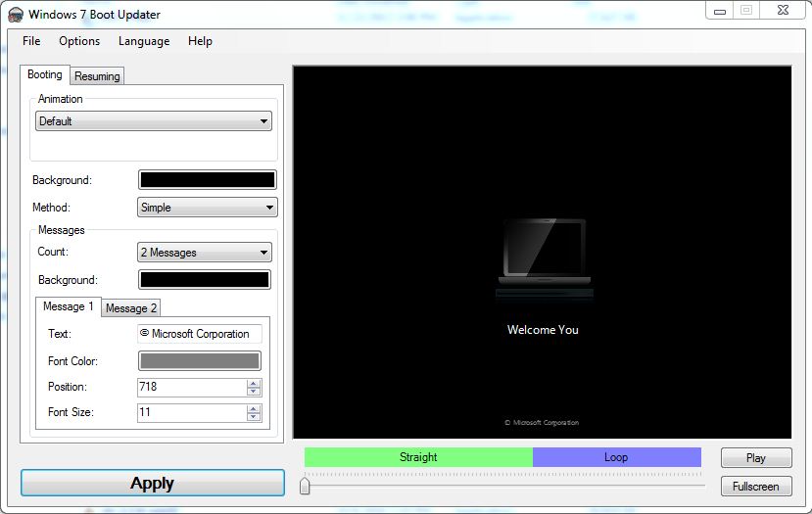
Task: Open the messages Count dropdown
Action: 205,252
